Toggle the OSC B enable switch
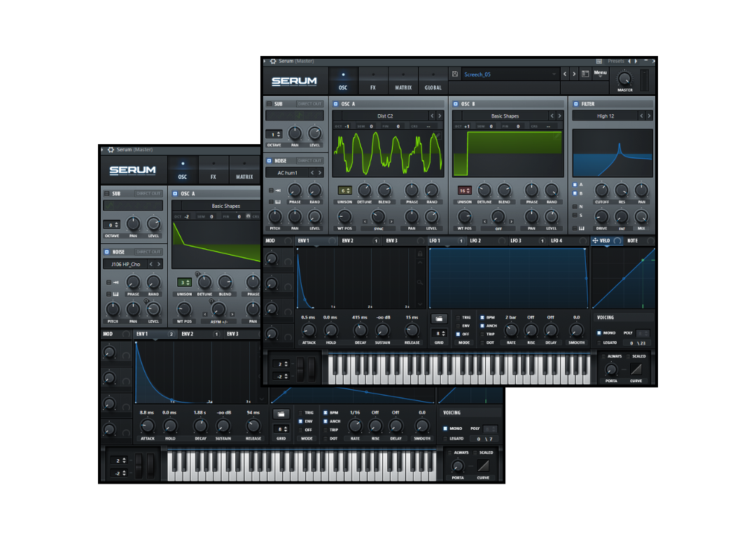The height and width of the screenshot is (560, 756). (x=456, y=104)
